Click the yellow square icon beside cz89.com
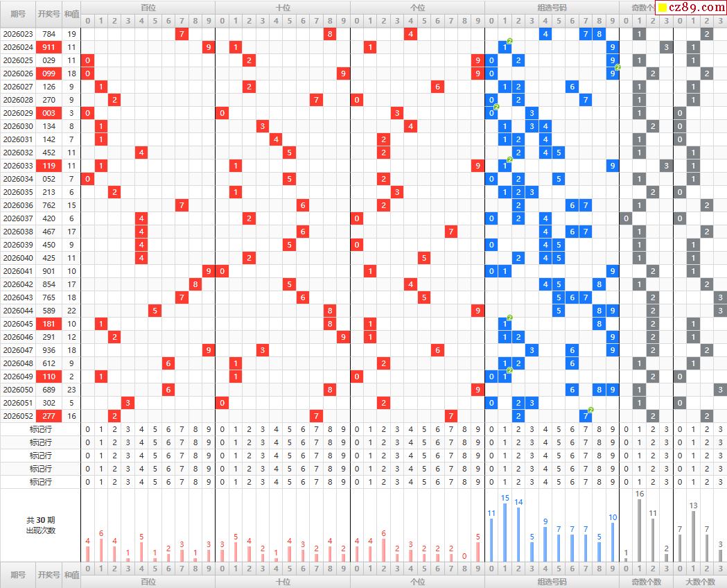Screen dimensions: 727x588 pyautogui.click(x=662, y=8)
